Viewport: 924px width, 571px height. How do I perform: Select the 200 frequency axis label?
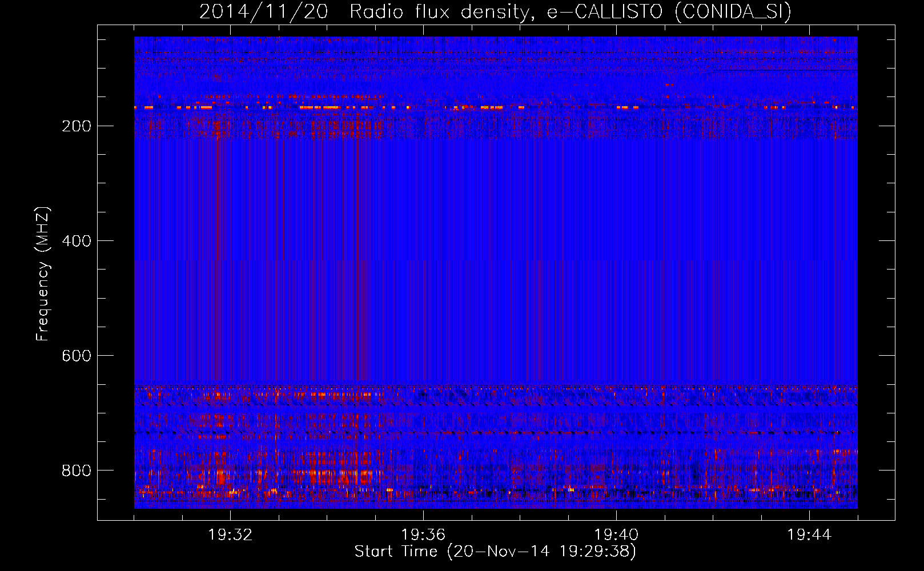77,126
